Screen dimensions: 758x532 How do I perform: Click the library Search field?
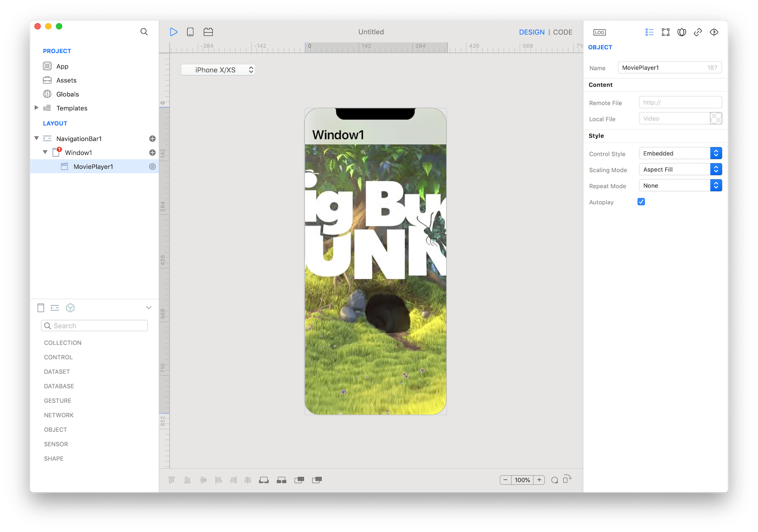click(x=94, y=326)
